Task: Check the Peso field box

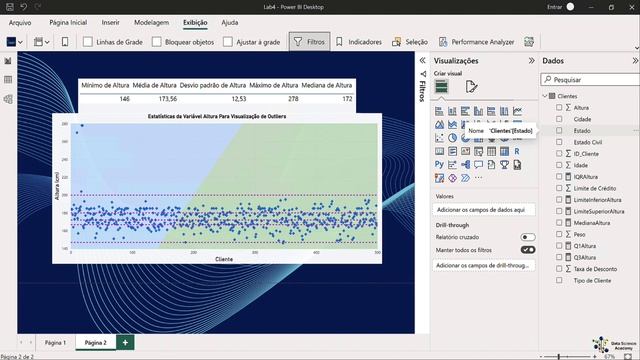Action: [559, 234]
